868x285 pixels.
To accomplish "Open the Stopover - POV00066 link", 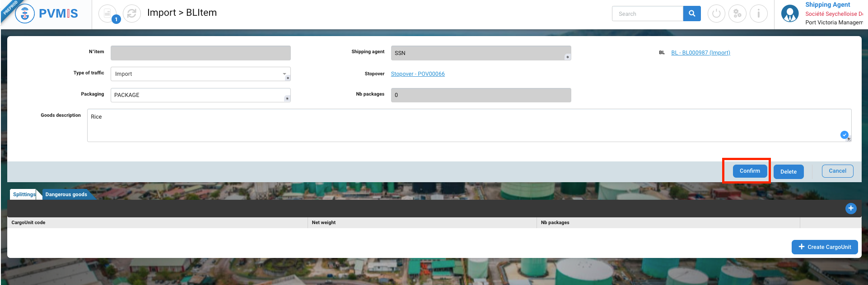I will click(418, 74).
